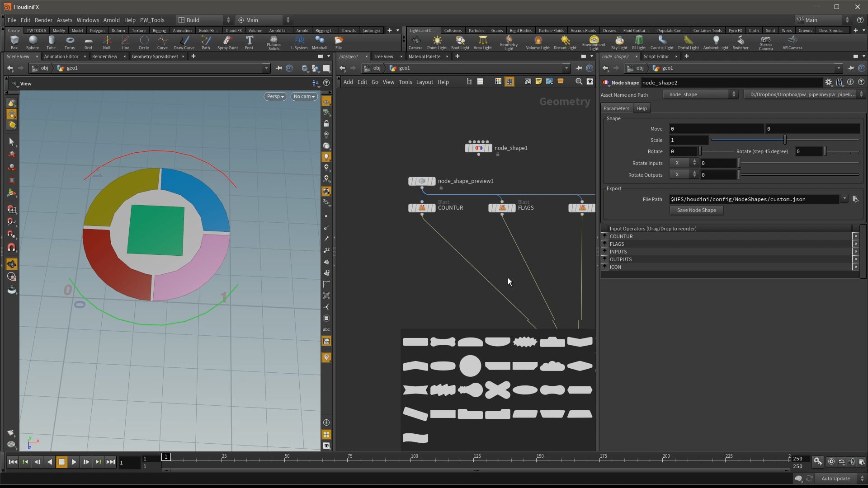Select the Particle Fluids tab
This screenshot has width=868, height=488.
coord(551,30)
